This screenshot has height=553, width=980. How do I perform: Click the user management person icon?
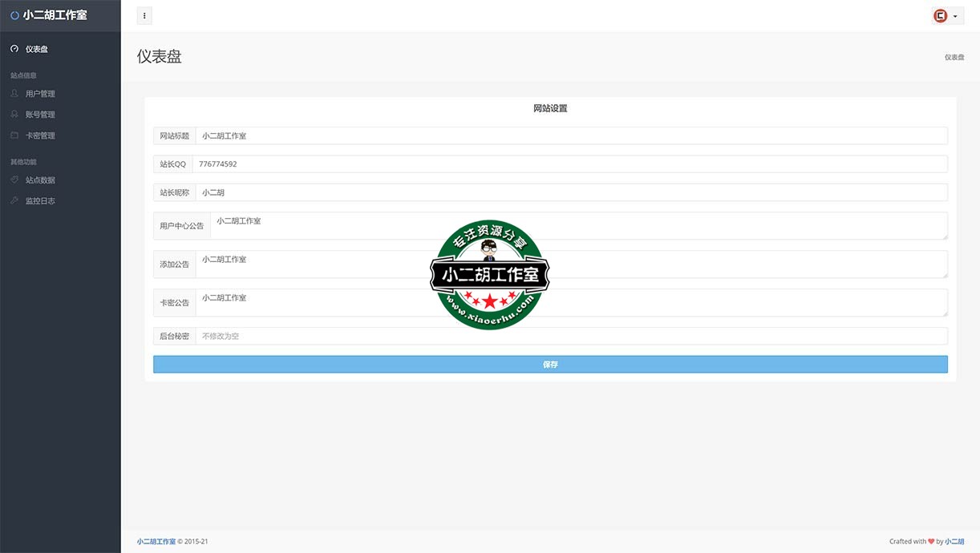14,94
